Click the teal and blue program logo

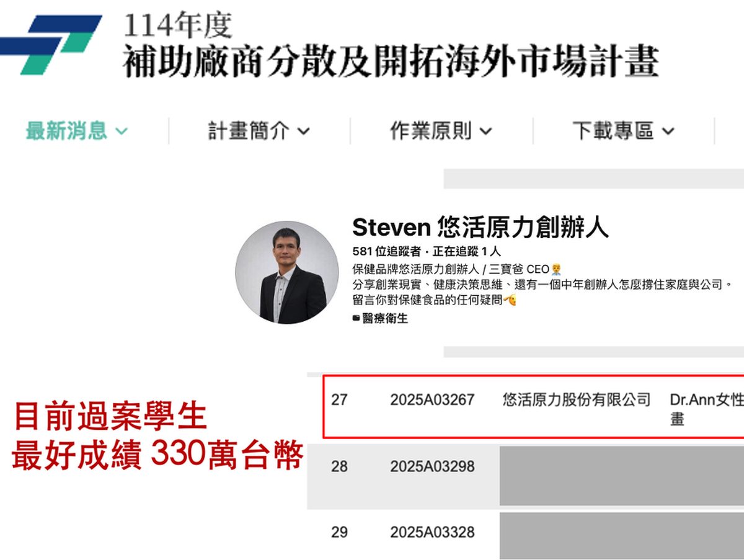pyautogui.click(x=52, y=44)
